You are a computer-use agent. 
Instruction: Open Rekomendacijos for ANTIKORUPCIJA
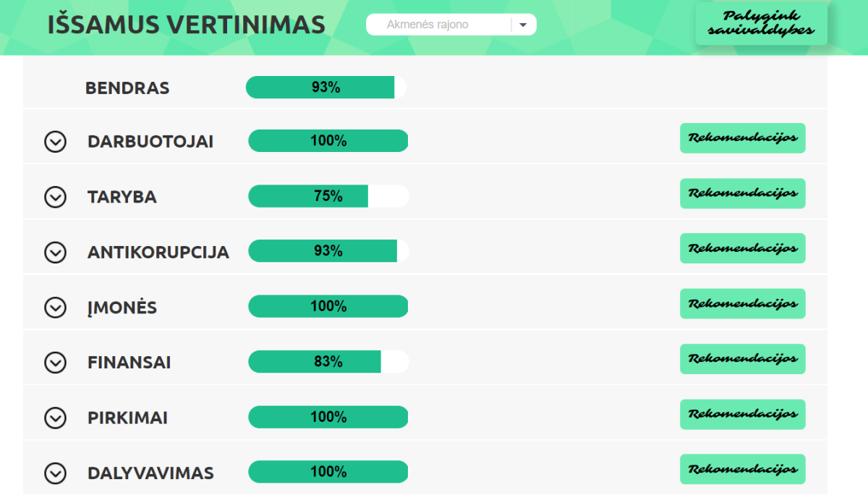coord(742,248)
